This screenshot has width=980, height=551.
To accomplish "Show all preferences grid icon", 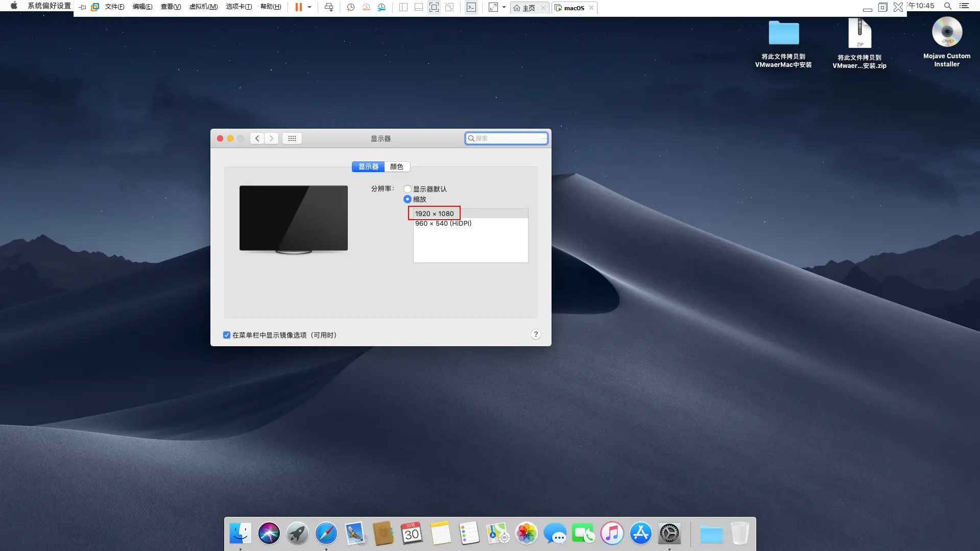I will [292, 138].
